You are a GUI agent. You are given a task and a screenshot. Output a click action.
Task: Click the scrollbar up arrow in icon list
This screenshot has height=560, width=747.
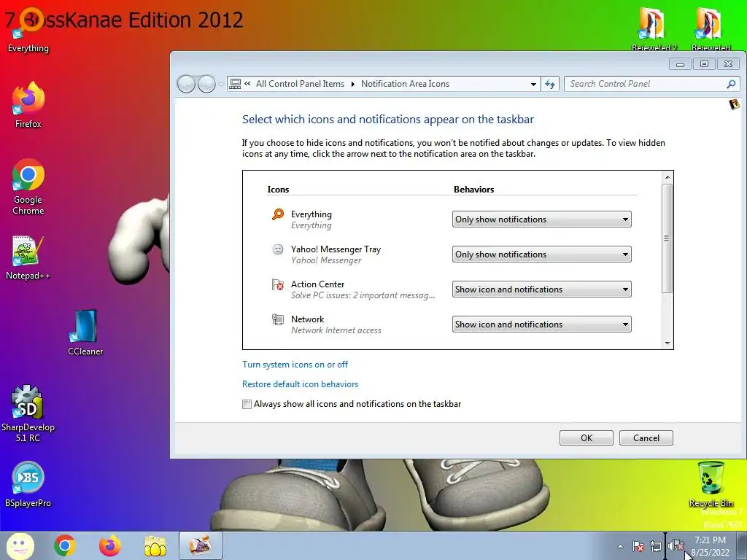point(667,177)
